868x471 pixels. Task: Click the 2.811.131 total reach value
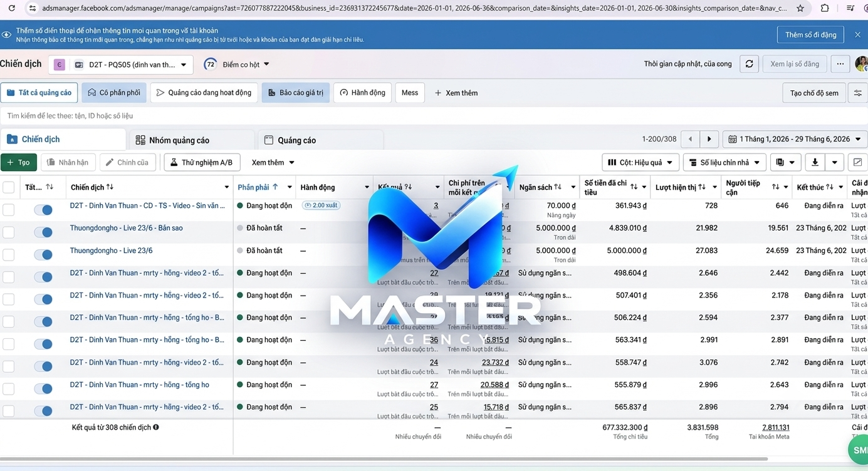click(x=775, y=427)
